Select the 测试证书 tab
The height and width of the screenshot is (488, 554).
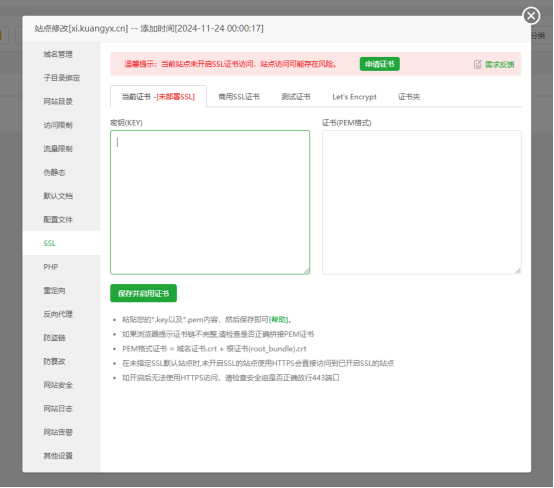(x=296, y=96)
